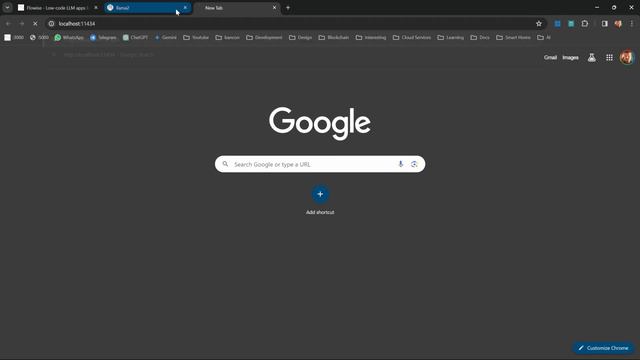The image size is (640, 360).
Task: Expand the Cloud Services bookmark folder
Action: [x=412, y=38]
